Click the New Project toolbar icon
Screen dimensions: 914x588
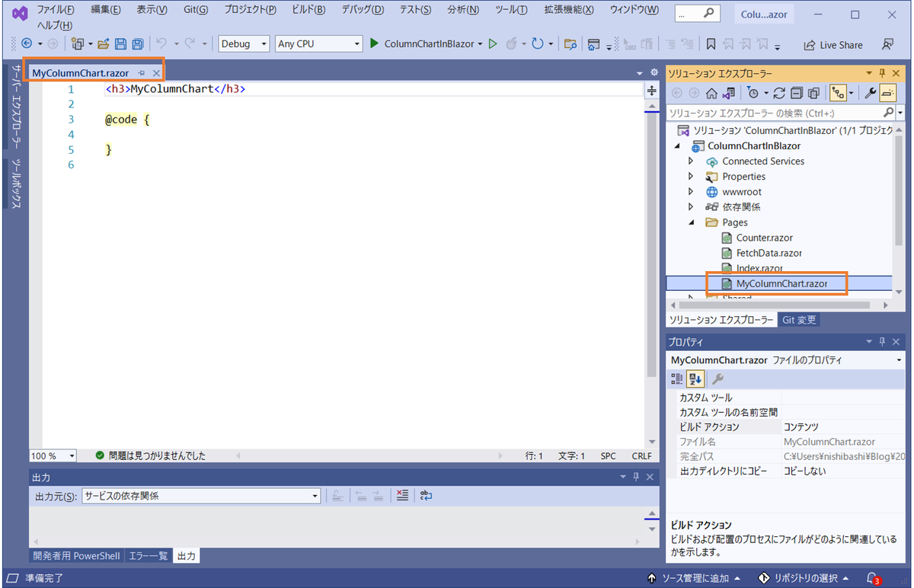tap(76, 44)
